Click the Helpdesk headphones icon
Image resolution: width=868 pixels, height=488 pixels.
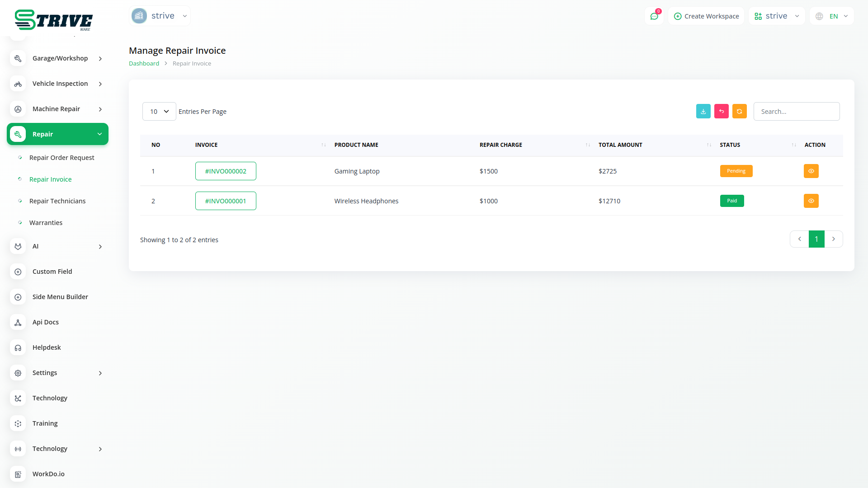point(18,347)
